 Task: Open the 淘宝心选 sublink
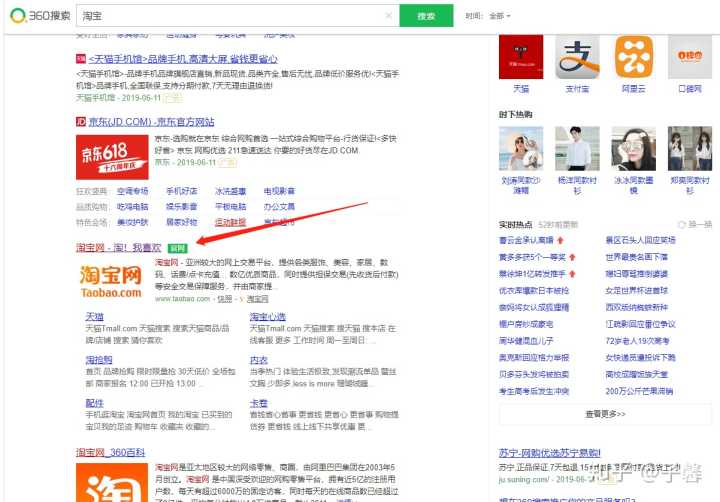point(270,316)
